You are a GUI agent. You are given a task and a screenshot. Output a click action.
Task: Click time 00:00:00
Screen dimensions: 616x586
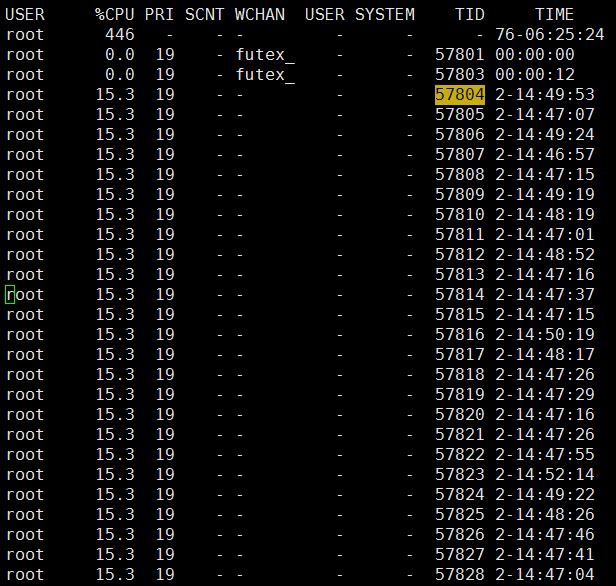tap(535, 55)
